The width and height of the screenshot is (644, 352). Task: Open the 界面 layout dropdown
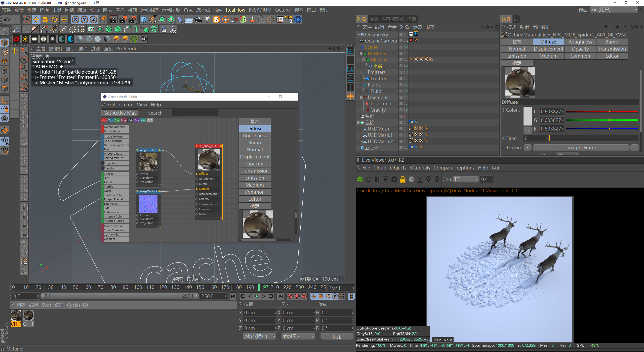pos(614,10)
